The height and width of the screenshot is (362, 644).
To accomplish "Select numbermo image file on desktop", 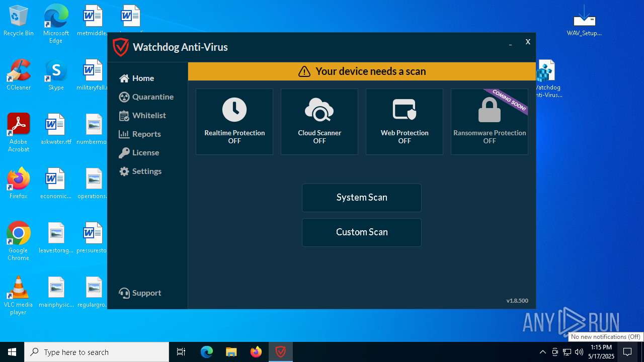I will (x=93, y=129).
